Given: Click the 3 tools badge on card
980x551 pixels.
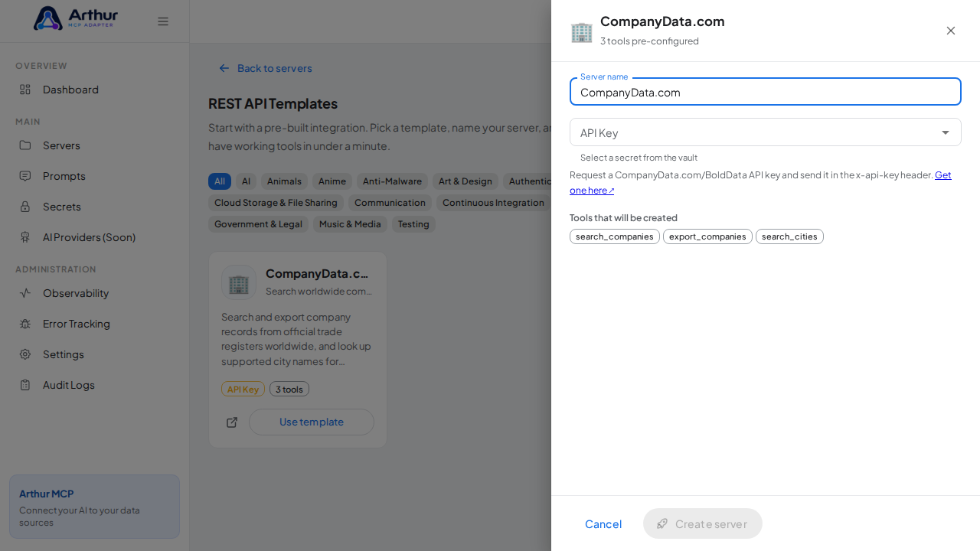Looking at the screenshot, I should point(289,389).
